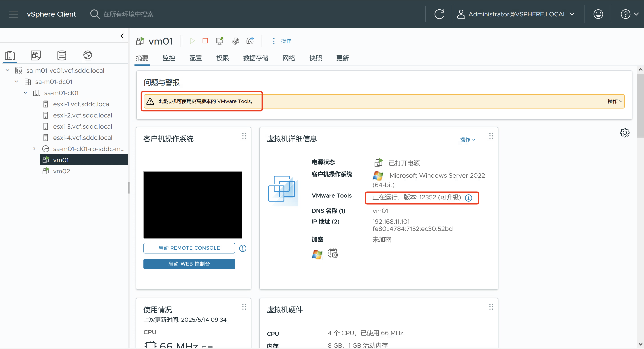644x349 pixels.
Task: Switch to VMs and Templates view icon
Action: click(x=36, y=55)
